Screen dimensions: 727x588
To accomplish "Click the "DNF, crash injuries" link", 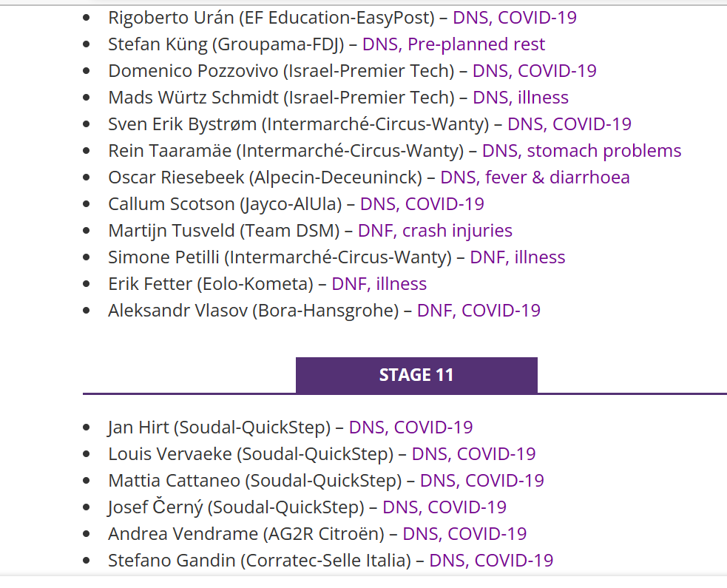I will coord(435,231).
